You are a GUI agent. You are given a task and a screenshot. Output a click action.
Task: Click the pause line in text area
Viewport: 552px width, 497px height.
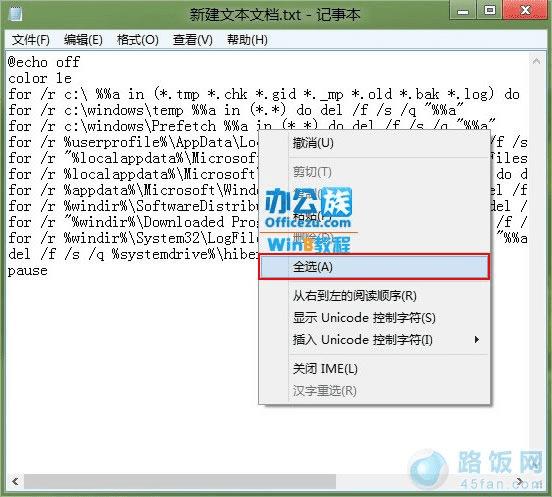click(x=27, y=271)
